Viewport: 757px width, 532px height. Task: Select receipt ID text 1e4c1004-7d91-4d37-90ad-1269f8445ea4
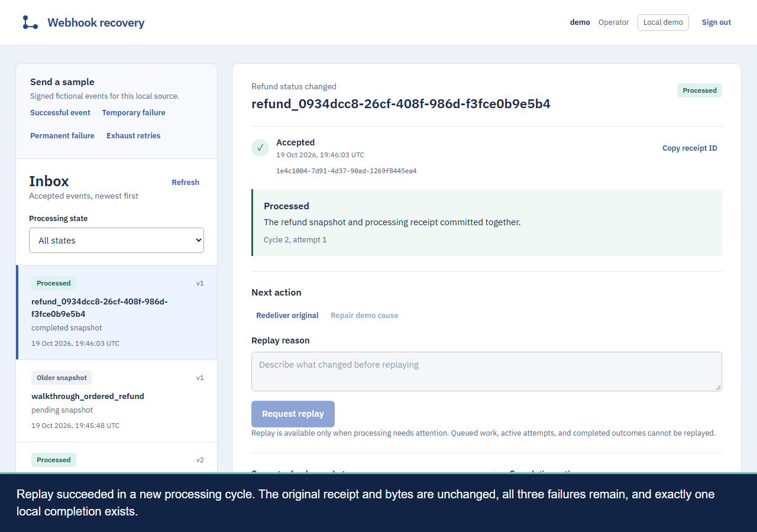pos(347,171)
